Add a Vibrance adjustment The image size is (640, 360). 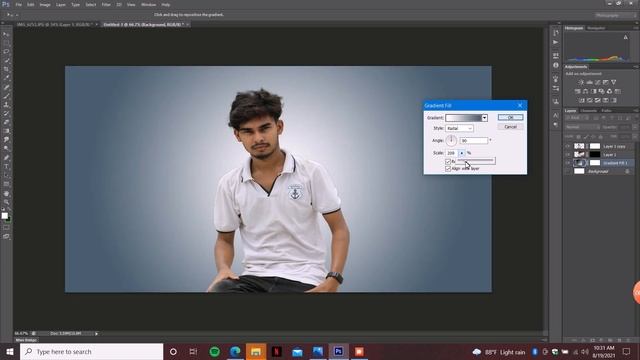click(613, 82)
